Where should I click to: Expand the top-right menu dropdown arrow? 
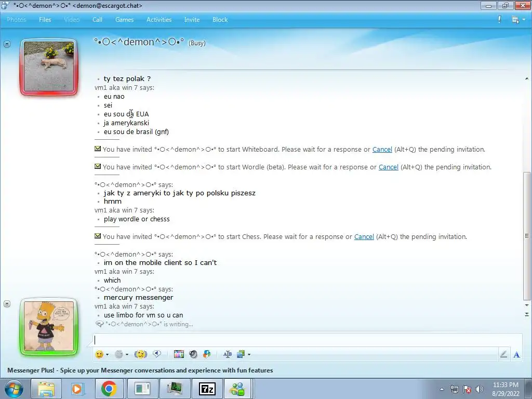tap(524, 20)
